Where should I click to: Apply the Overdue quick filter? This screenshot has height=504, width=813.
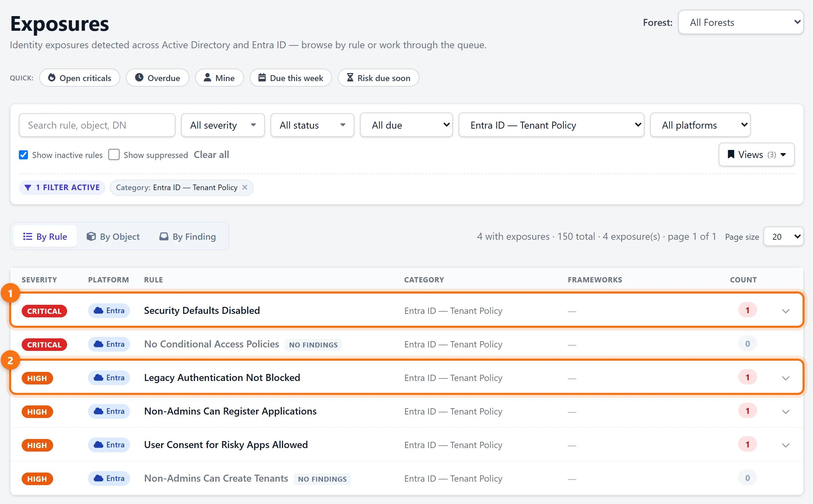click(158, 78)
